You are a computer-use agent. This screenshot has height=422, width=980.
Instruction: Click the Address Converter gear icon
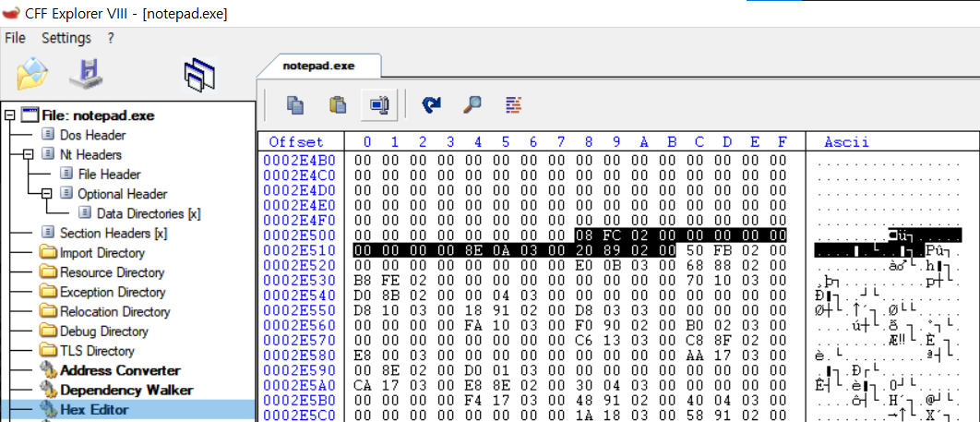48,370
